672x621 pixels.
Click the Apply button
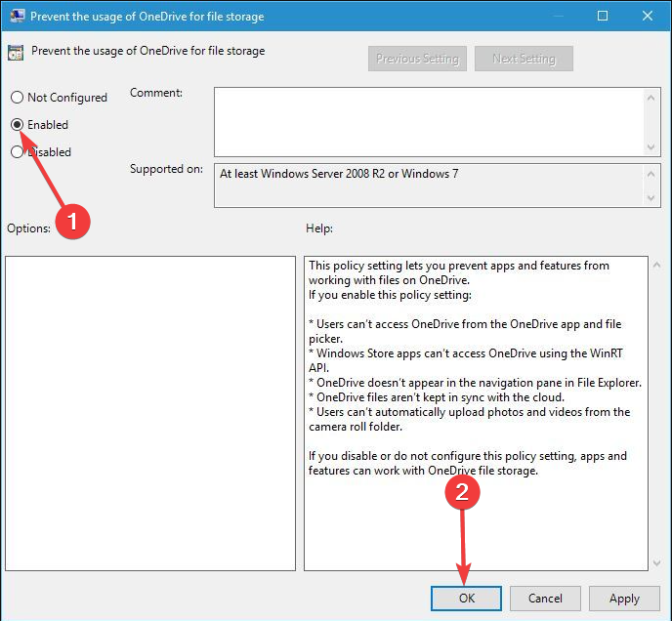click(624, 598)
